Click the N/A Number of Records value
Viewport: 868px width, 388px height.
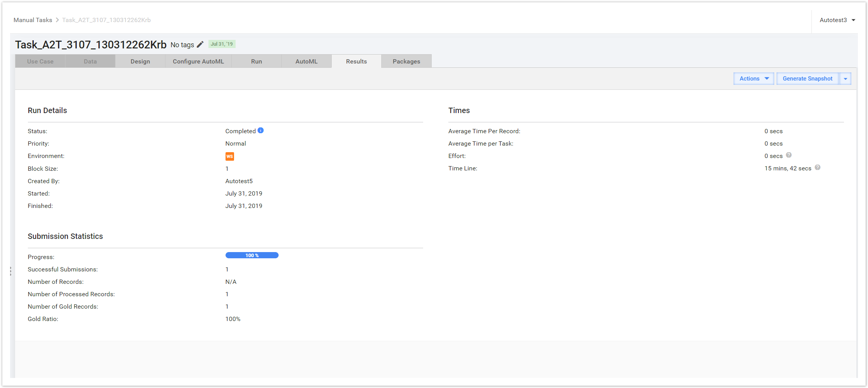tap(231, 282)
